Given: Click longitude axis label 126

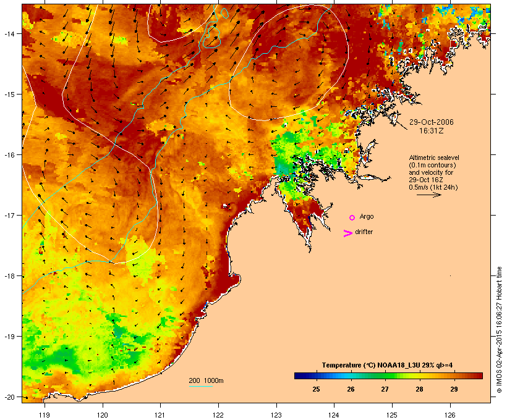Looking at the screenshot, I should 449,415.
